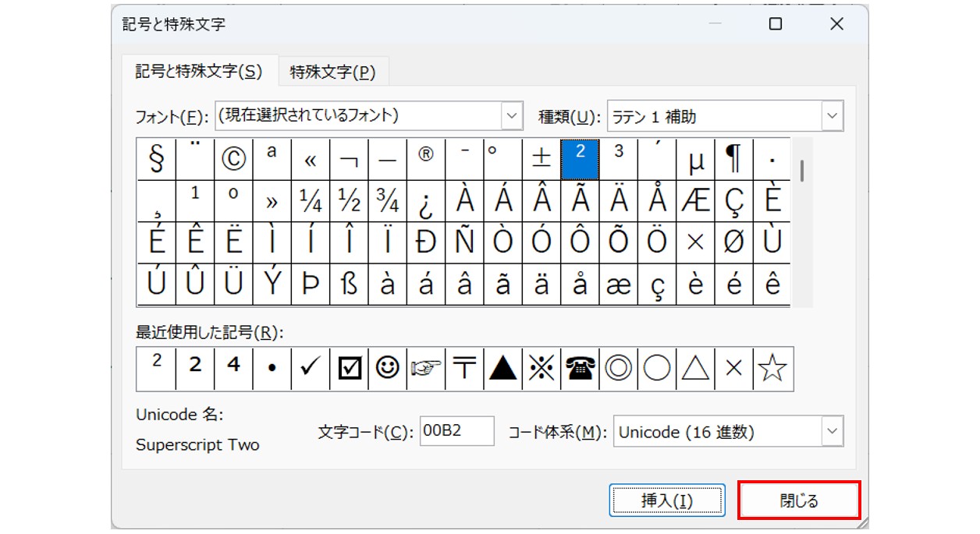The image size is (980, 534).
Task: Click the 挿入(I) insert button
Action: pyautogui.click(x=666, y=500)
